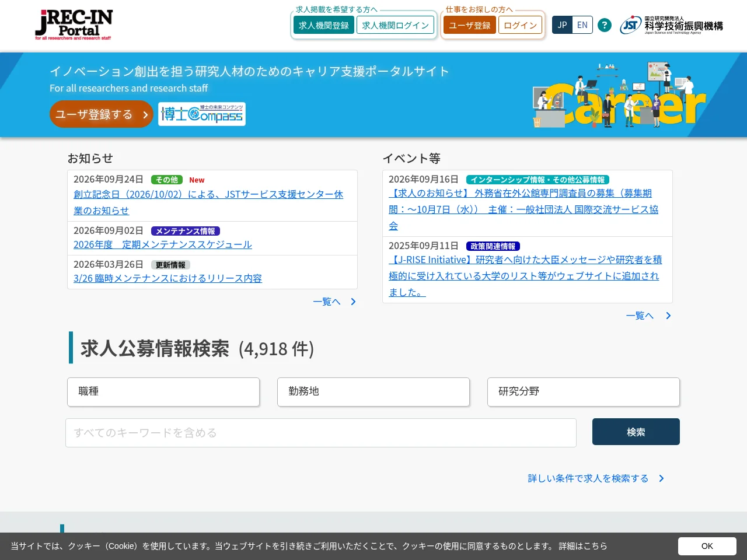The height and width of the screenshot is (560, 747).
Task: Click the 検索 search button
Action: pyautogui.click(x=636, y=432)
